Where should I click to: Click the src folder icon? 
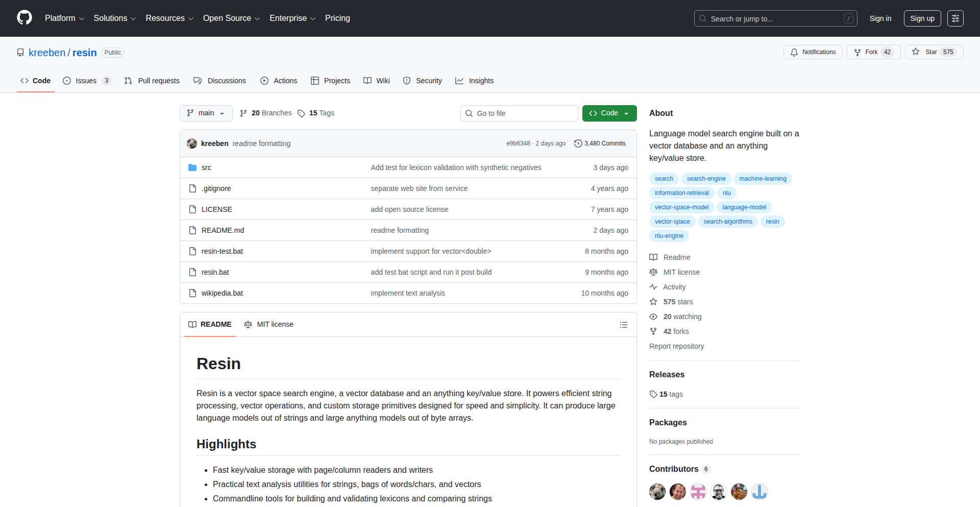[x=192, y=167]
